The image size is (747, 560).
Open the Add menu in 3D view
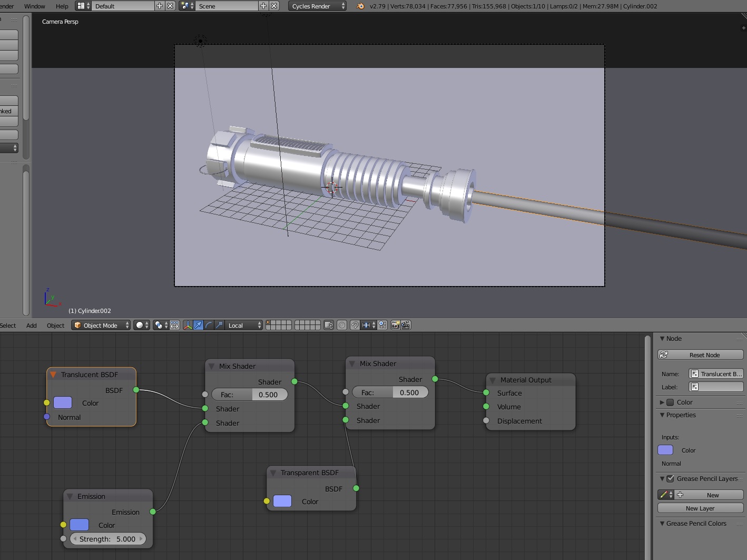tap(32, 325)
